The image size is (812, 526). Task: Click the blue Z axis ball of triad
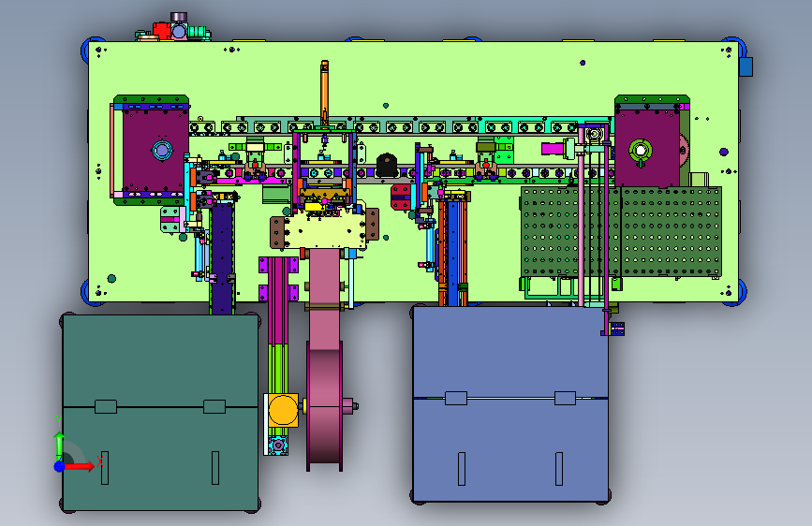[59, 466]
